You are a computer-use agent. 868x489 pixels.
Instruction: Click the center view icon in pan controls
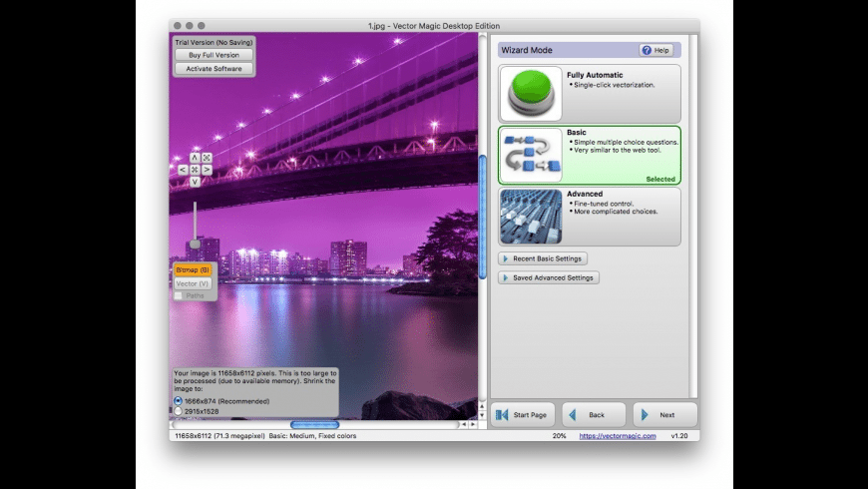click(x=195, y=170)
